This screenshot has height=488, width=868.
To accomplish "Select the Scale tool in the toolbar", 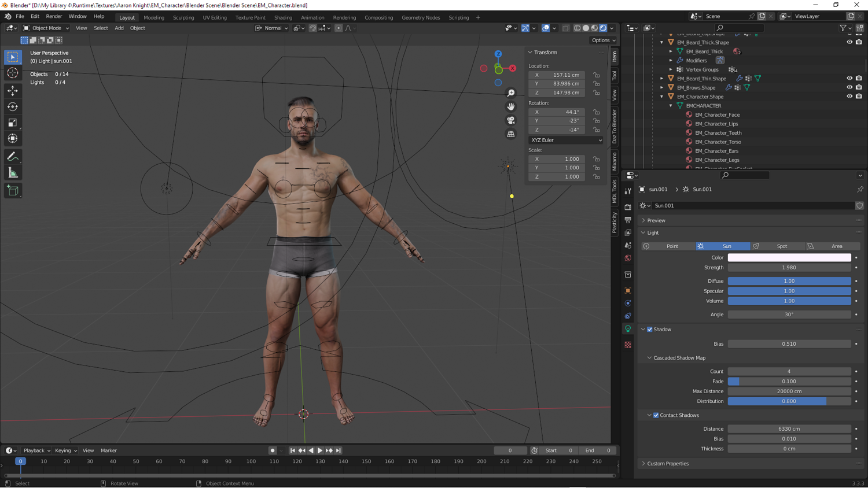I will pos(13,123).
